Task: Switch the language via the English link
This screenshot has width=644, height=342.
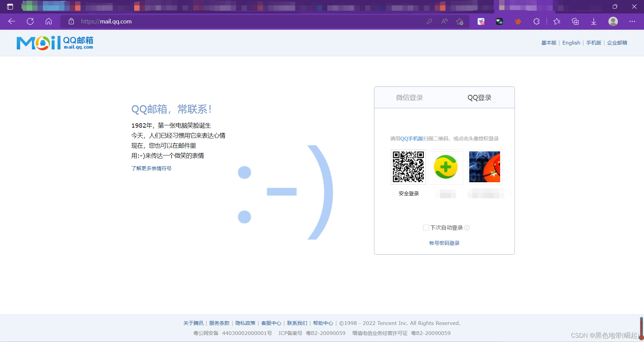Action: click(571, 43)
